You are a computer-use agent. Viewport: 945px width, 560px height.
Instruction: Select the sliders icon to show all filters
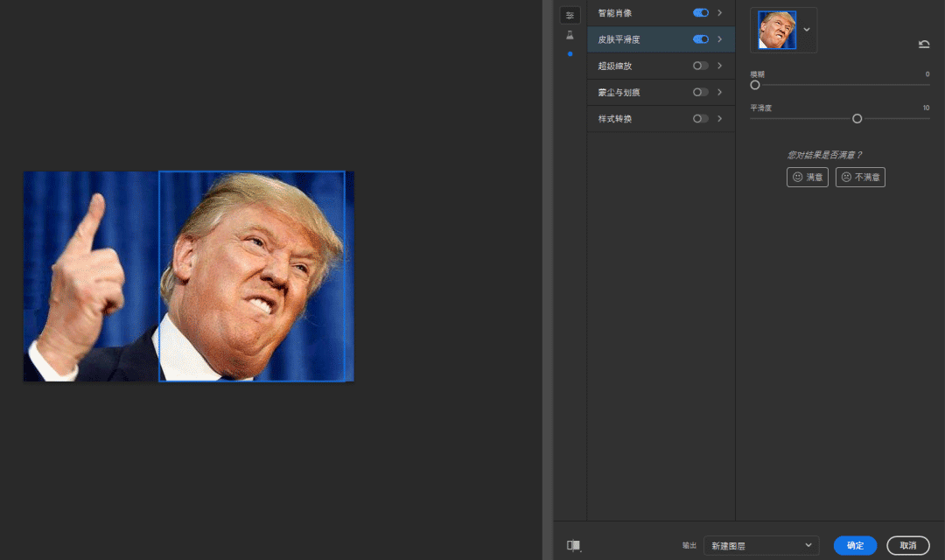pos(570,15)
